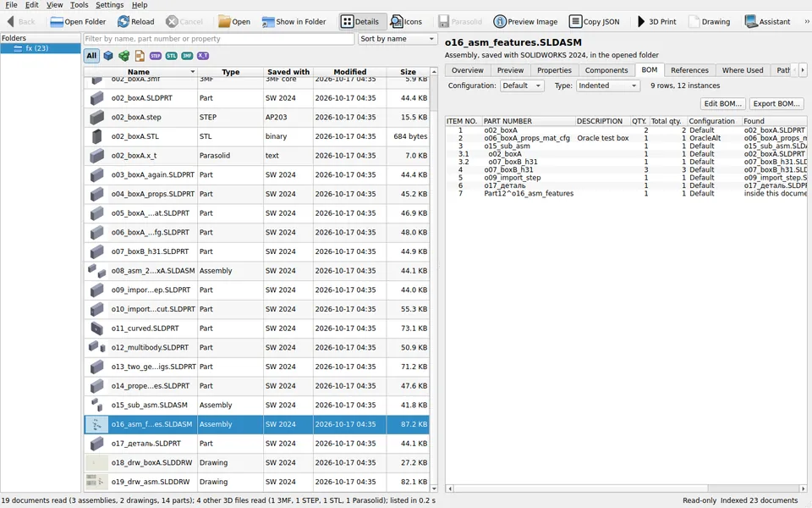Toggle the All file-type filter

tap(91, 56)
